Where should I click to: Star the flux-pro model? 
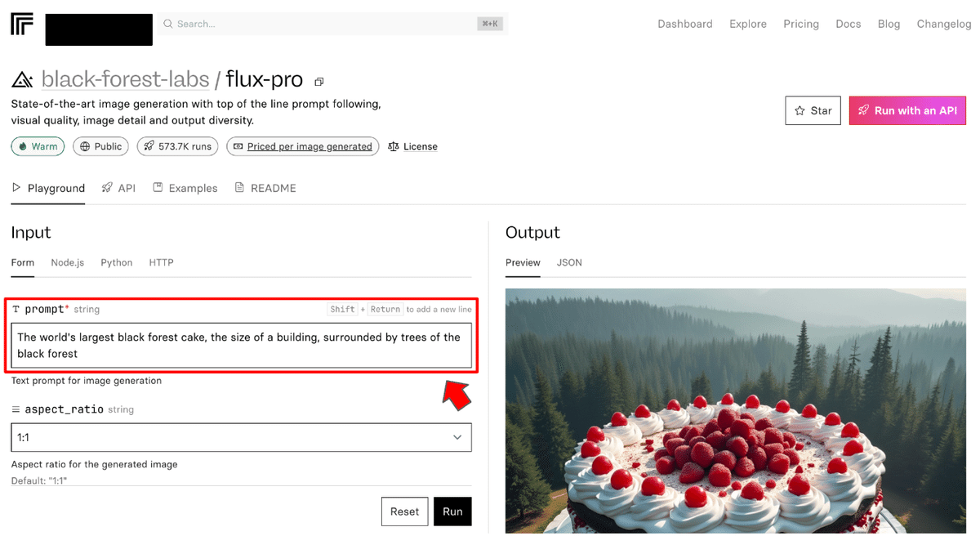(x=813, y=110)
